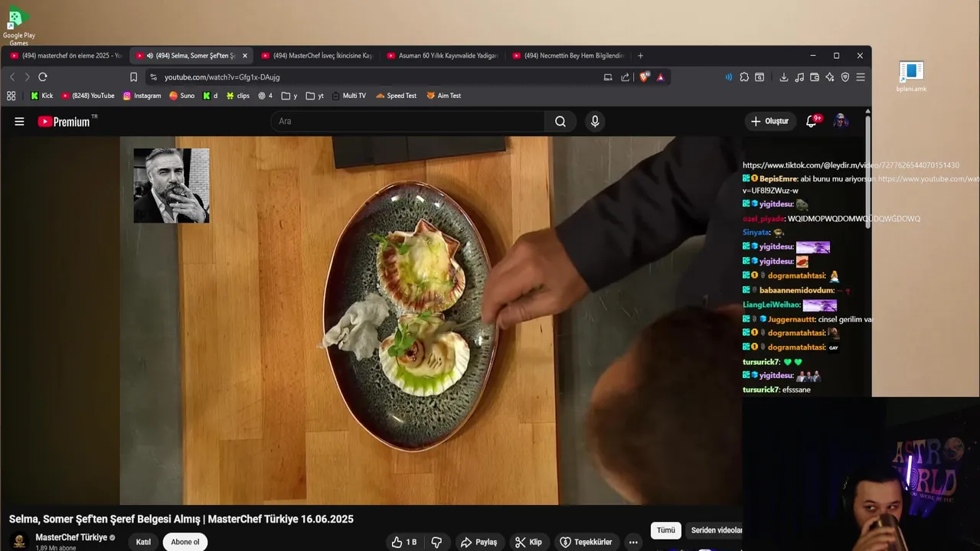Go back in browser history
This screenshot has width=980, height=551.
coord(12,77)
